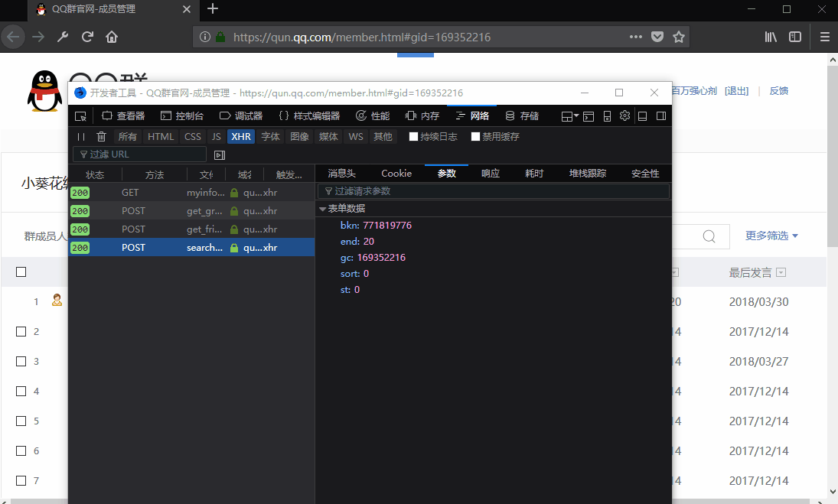The height and width of the screenshot is (504, 838).
Task: Show site information icon in the address bar
Action: (204, 37)
